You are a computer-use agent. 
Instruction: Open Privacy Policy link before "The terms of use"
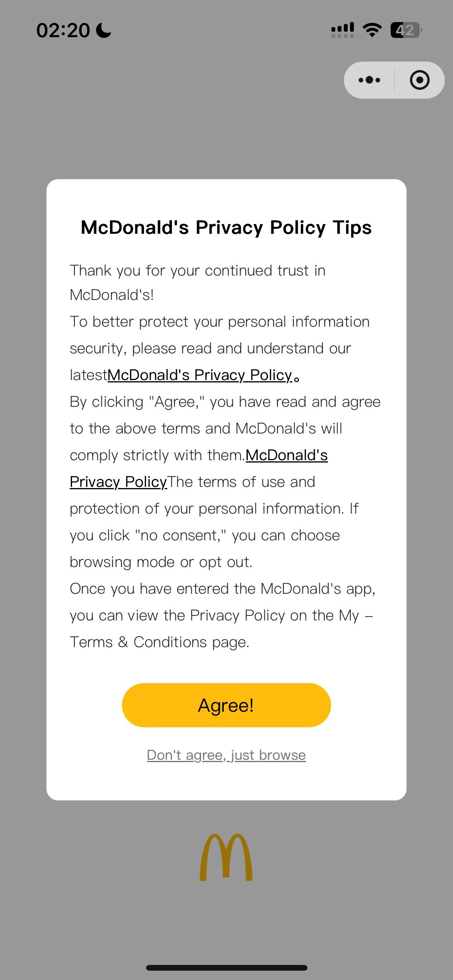[118, 482]
